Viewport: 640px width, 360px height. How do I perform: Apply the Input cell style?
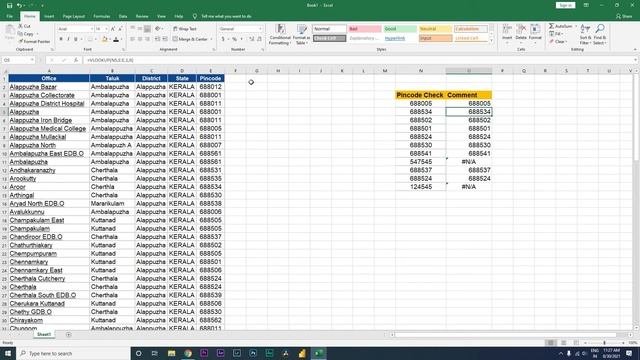[x=435, y=38]
